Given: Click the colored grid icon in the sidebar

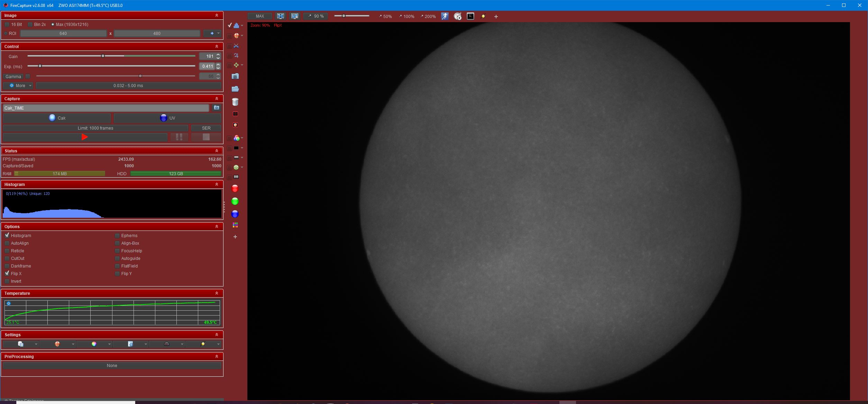Looking at the screenshot, I should (235, 225).
